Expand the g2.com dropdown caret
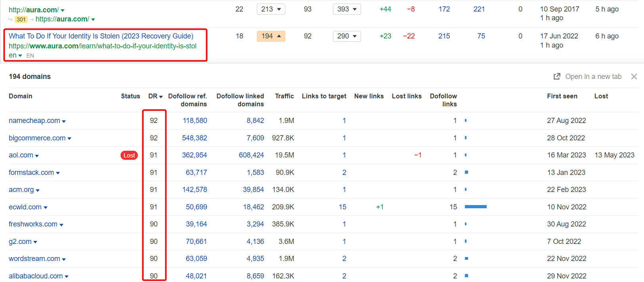The image size is (644, 282). tap(35, 242)
